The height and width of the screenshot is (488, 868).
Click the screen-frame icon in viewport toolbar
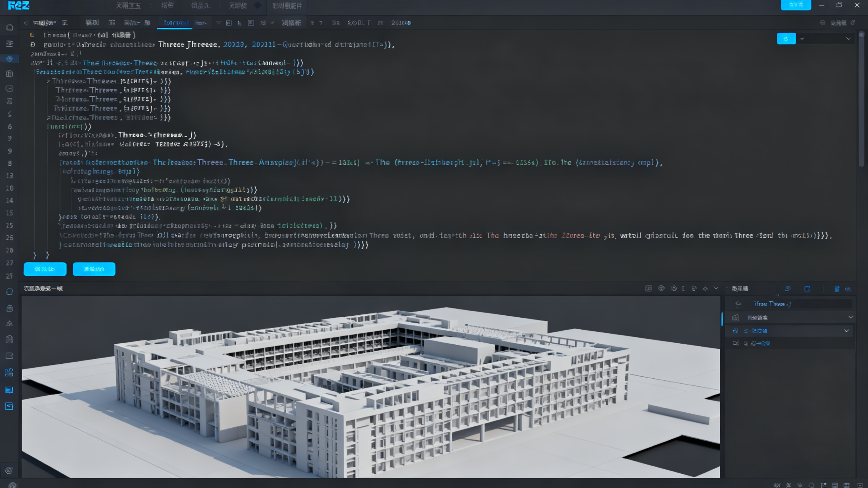[648, 288]
